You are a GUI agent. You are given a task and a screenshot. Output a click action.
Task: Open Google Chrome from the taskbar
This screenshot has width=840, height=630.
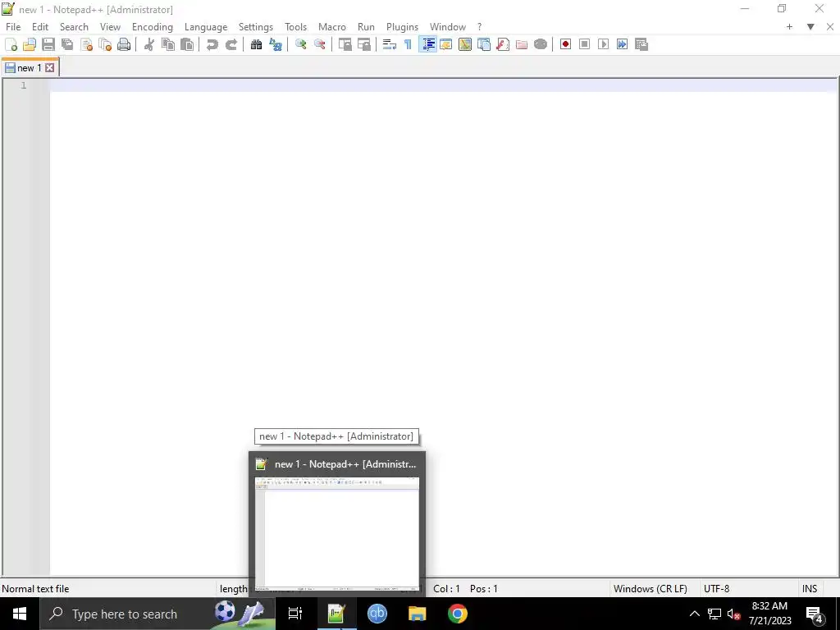458,614
